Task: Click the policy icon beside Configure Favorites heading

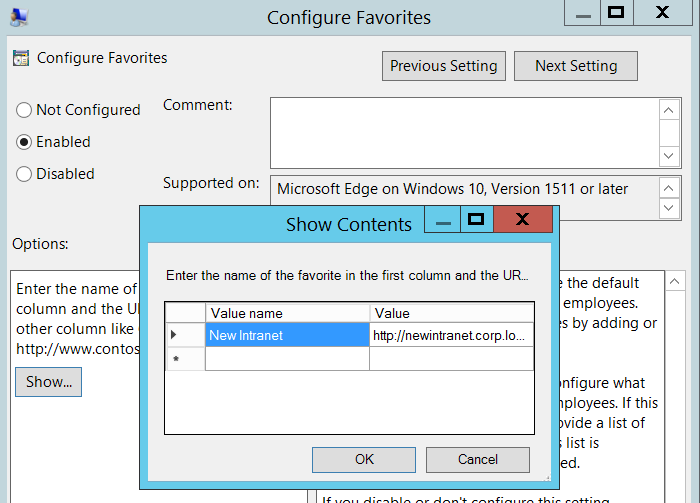Action: point(21,58)
